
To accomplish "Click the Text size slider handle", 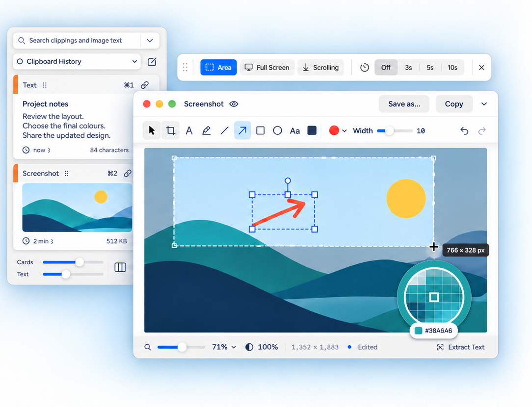I will [x=66, y=274].
